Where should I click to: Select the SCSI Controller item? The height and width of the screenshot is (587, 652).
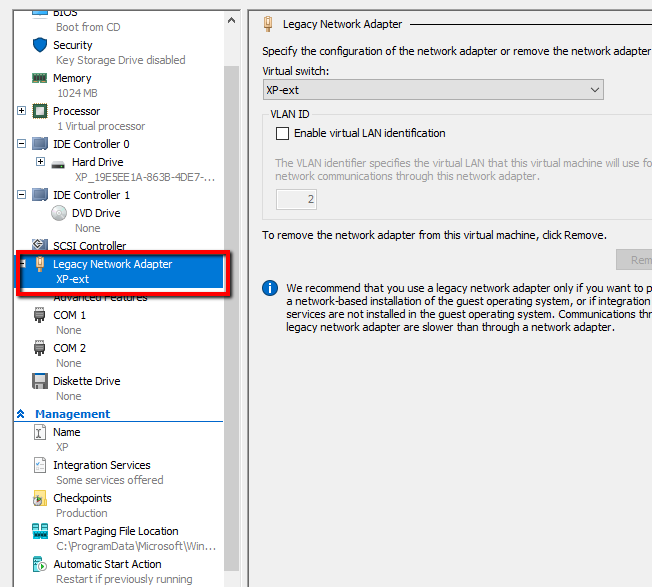click(x=89, y=246)
